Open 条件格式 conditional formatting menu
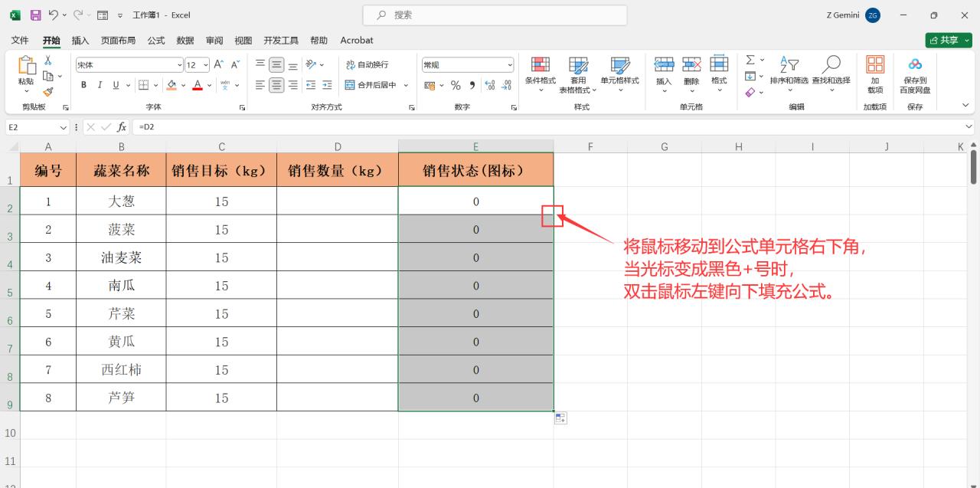The image size is (980, 488). 541,74
